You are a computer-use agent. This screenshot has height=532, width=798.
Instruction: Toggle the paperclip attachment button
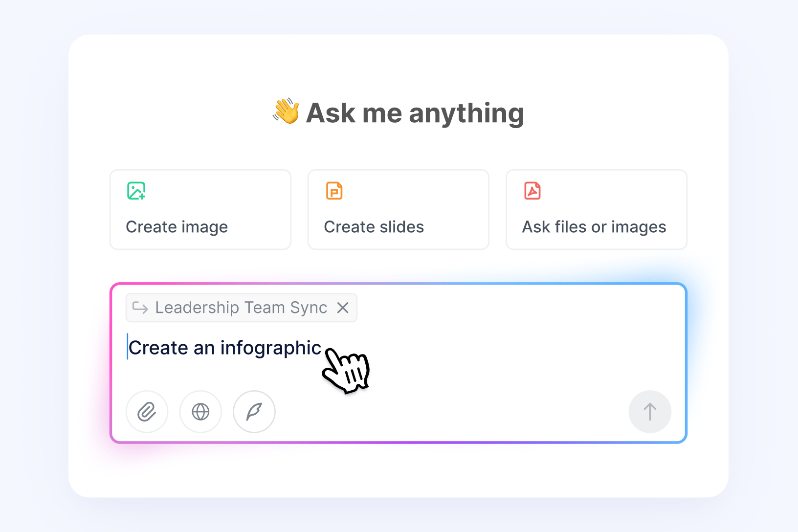click(x=147, y=412)
